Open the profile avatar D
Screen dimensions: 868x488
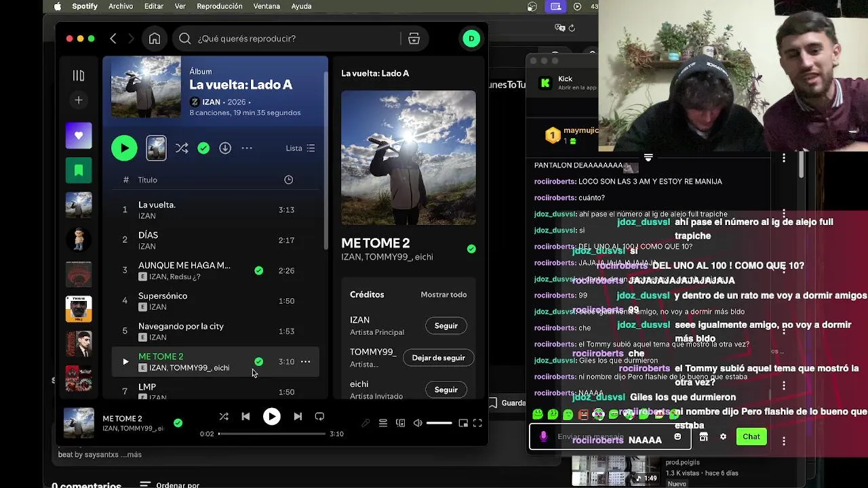click(471, 39)
